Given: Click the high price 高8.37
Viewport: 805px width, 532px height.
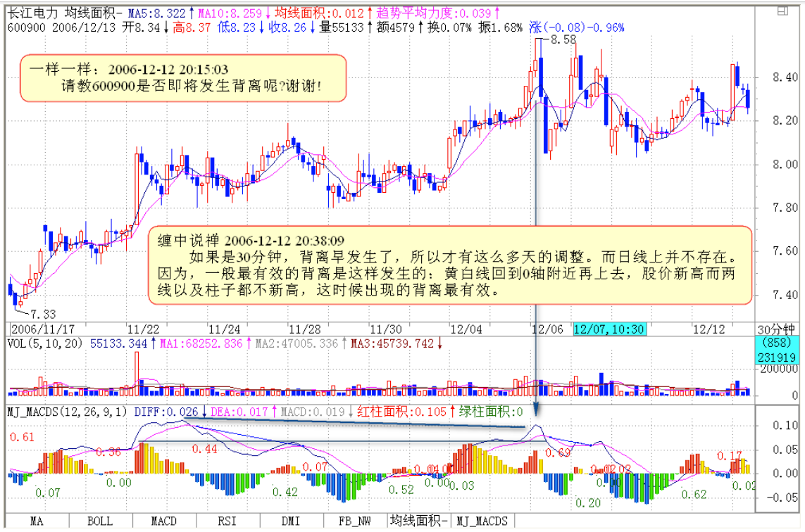Looking at the screenshot, I should [x=192, y=27].
